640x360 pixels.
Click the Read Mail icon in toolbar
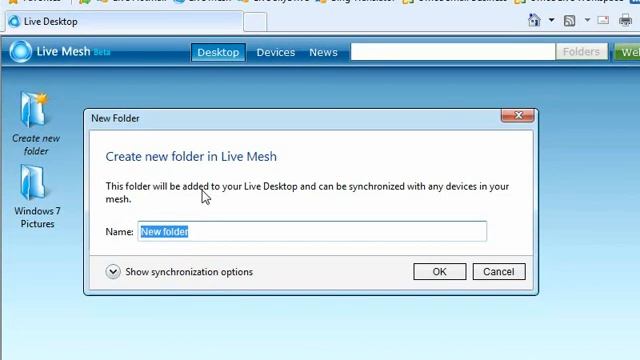[x=603, y=20]
